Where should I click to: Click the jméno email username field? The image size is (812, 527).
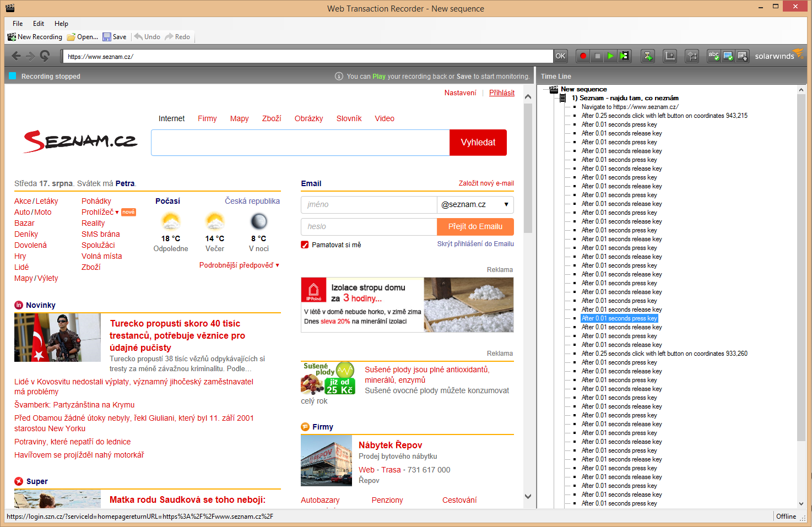pos(369,205)
